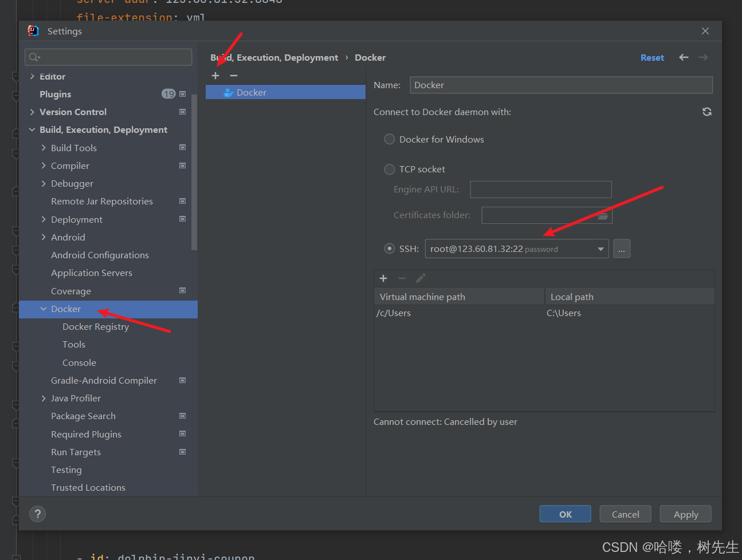Click the Run Targets project-level icon
The width and height of the screenshot is (742, 560).
(183, 452)
